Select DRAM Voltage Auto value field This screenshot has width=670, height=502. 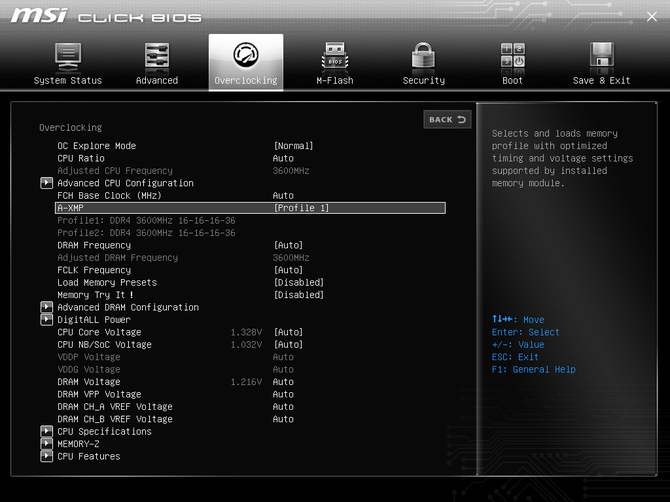283,382
